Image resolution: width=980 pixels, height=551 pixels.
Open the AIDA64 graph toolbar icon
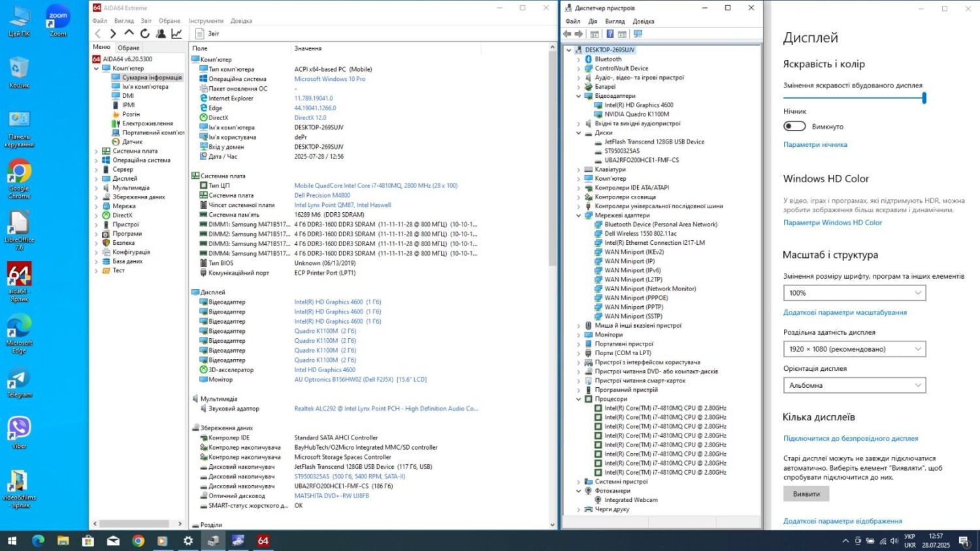(176, 33)
